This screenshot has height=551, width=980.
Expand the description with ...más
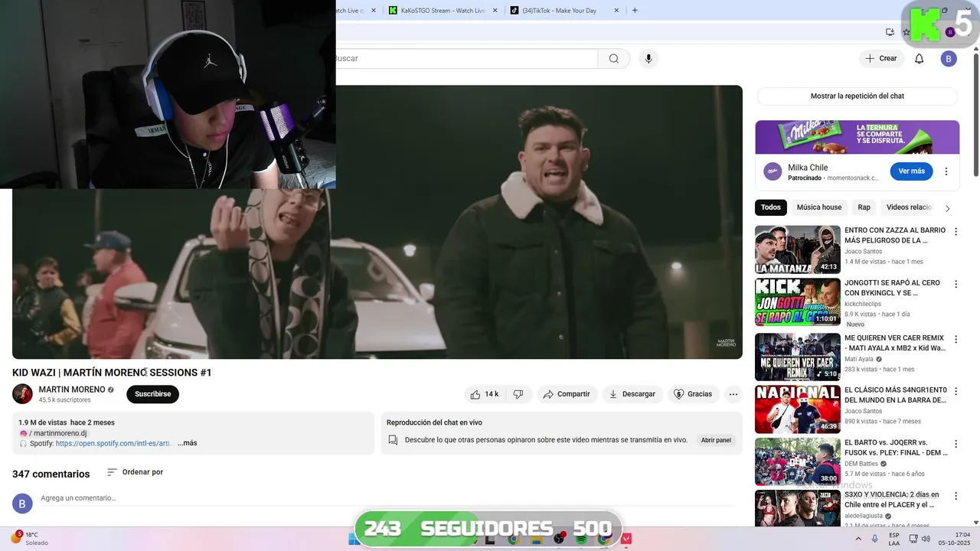188,443
